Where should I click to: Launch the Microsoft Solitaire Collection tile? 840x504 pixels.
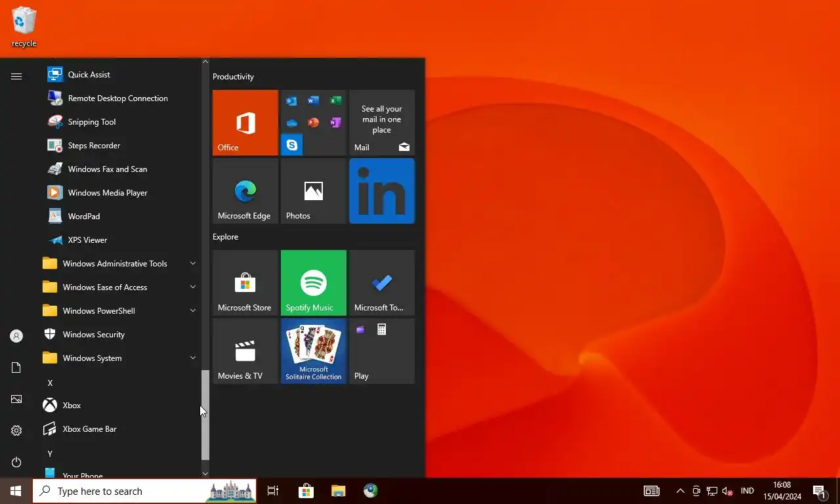point(314,351)
